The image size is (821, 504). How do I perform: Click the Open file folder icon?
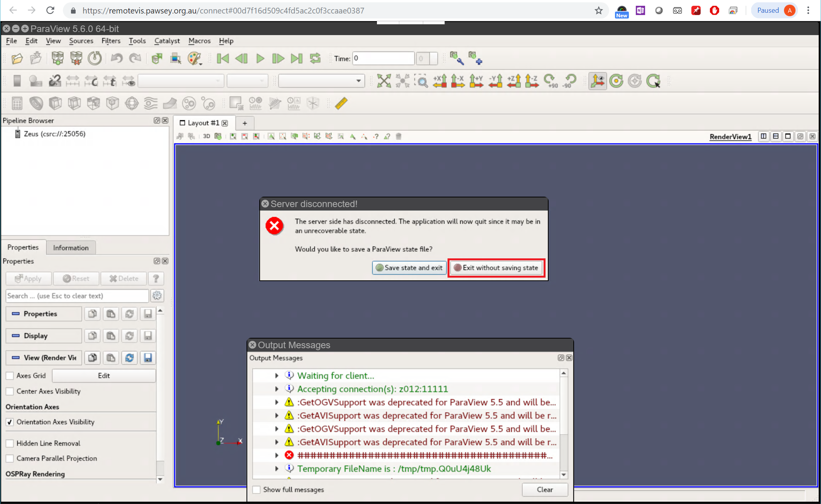click(17, 59)
